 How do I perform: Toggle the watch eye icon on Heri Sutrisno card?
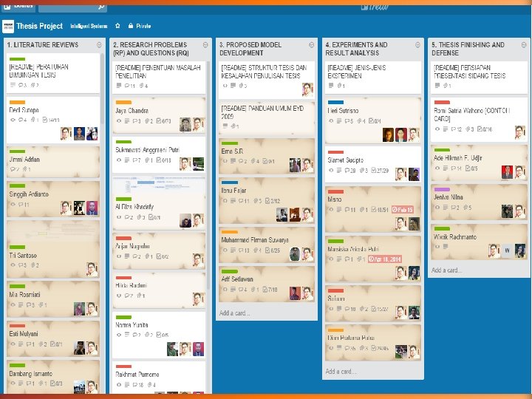coord(331,120)
